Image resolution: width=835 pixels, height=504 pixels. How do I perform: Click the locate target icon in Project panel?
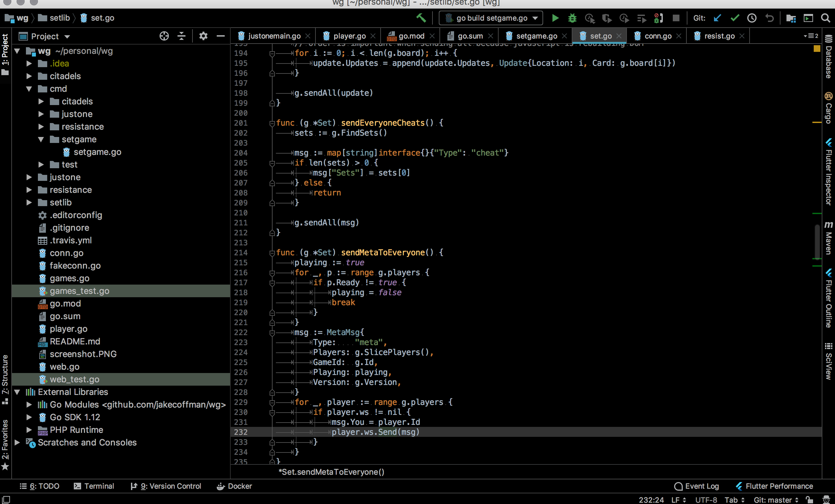tap(164, 36)
